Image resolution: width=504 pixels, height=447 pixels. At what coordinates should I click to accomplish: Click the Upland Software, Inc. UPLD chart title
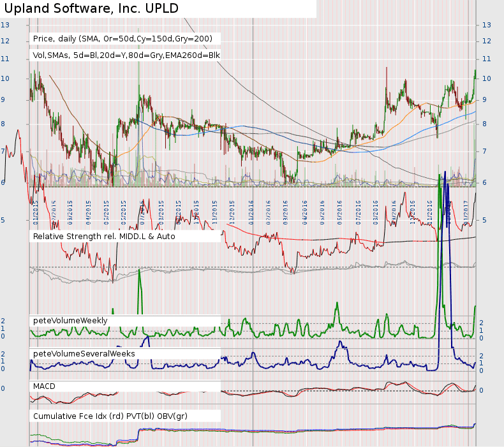(x=91, y=8)
